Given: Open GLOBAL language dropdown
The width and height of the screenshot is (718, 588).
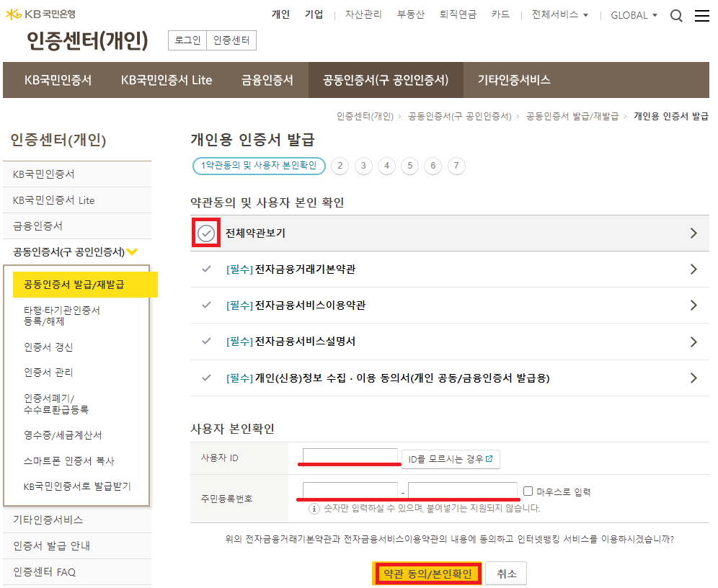Looking at the screenshot, I should (634, 15).
